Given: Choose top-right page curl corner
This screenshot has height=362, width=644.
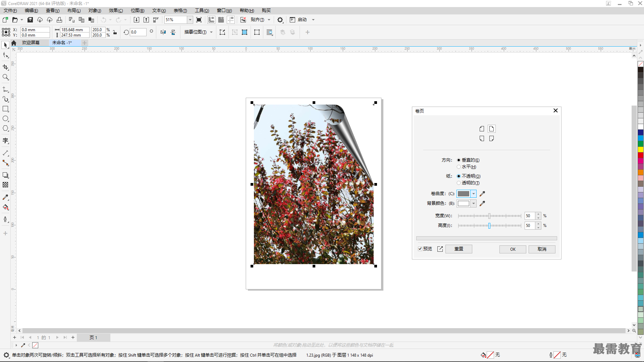Looking at the screenshot, I should coord(491,129).
